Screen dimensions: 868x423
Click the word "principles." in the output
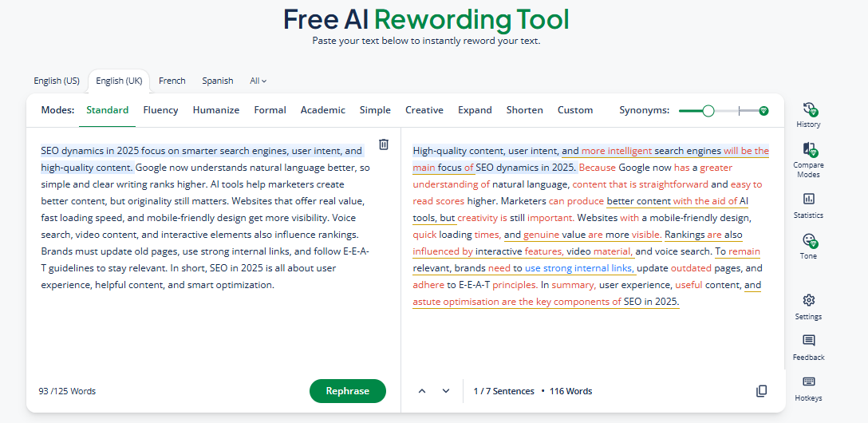(x=515, y=285)
